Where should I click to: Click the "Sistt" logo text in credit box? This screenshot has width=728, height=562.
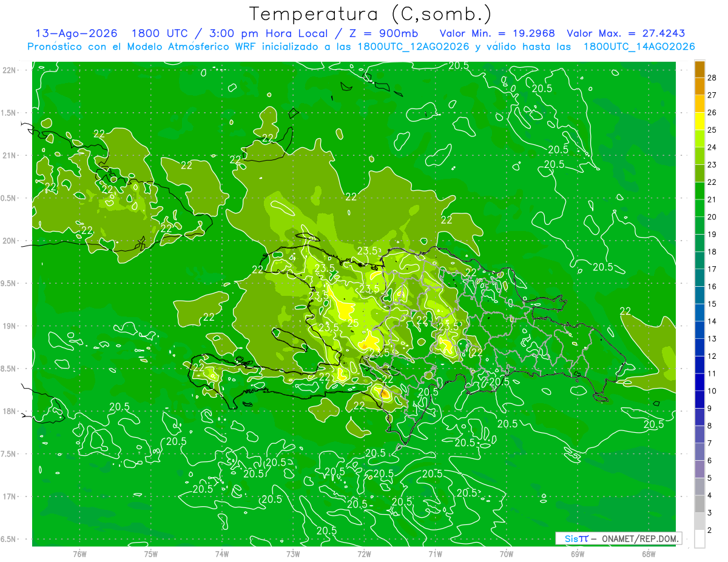[576, 538]
